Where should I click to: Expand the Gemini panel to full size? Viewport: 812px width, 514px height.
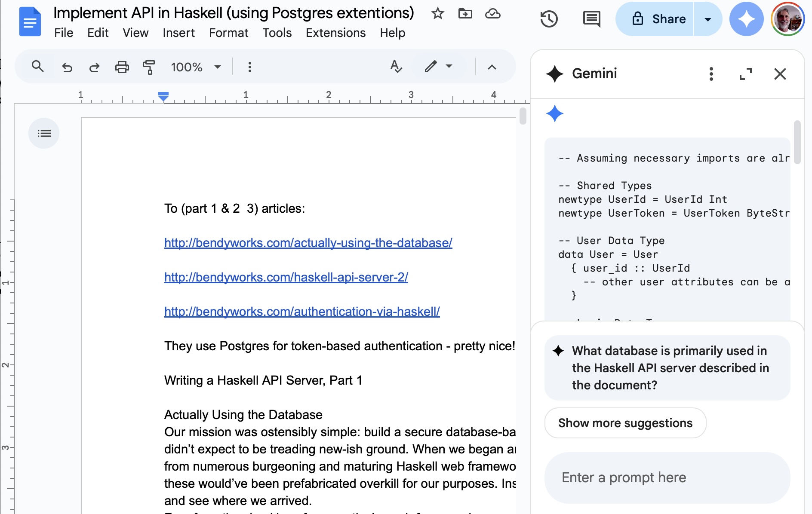click(746, 74)
